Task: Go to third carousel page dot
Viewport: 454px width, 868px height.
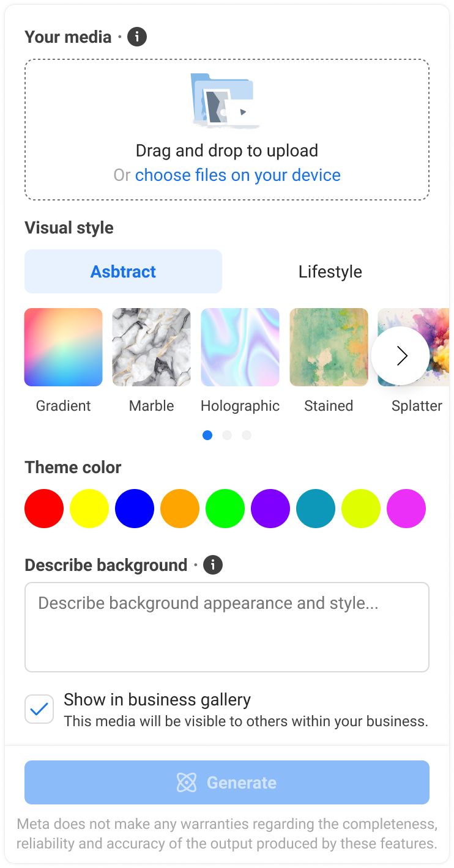Action: point(247,435)
